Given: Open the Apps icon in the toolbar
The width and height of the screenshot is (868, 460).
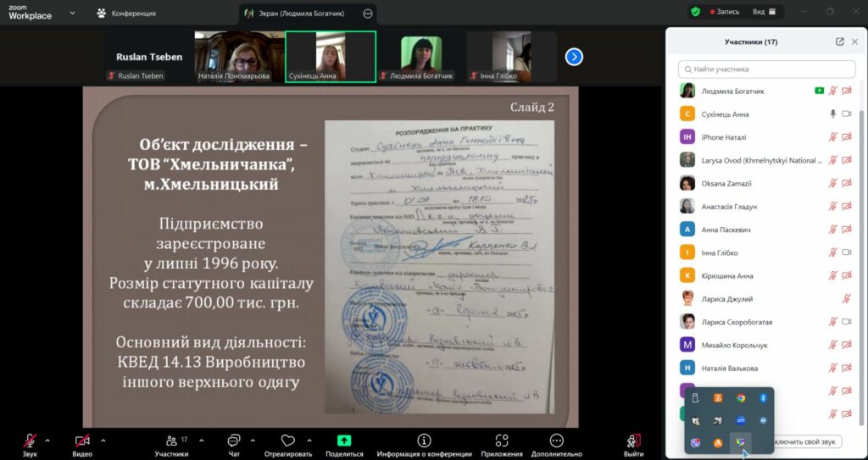Looking at the screenshot, I should [501, 441].
